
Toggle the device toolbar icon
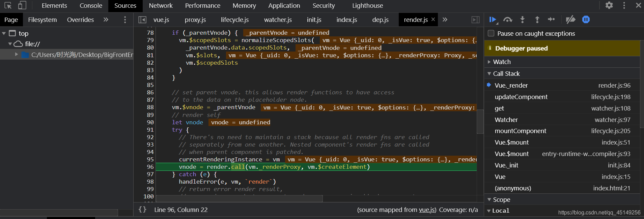22,5
